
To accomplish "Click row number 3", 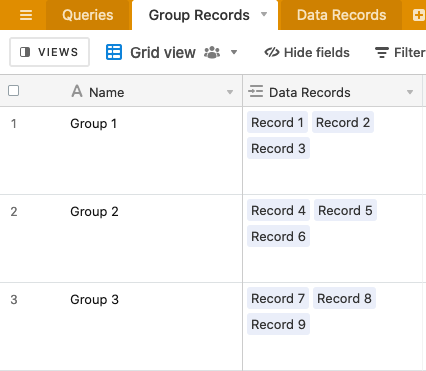I will click(x=14, y=300).
